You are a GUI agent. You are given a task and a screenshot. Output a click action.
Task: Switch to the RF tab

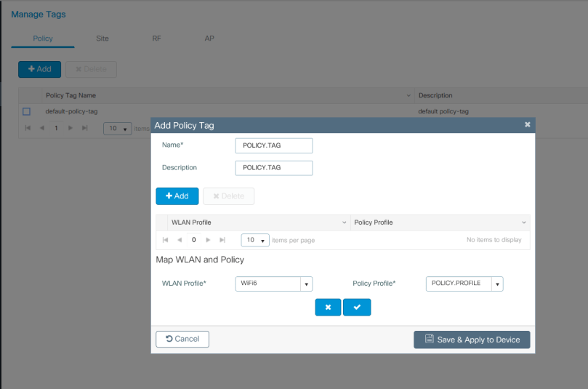[x=156, y=39]
